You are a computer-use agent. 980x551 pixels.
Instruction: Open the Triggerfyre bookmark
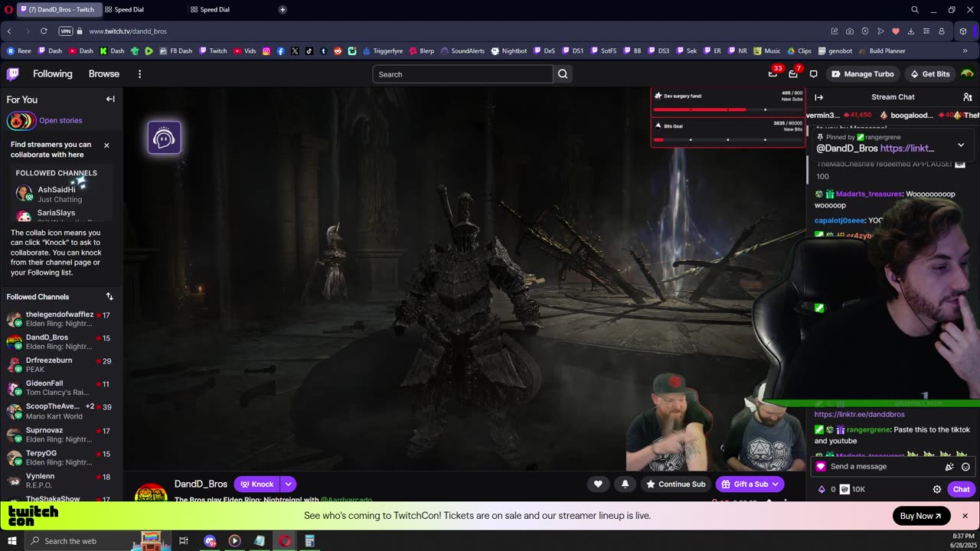pos(383,51)
